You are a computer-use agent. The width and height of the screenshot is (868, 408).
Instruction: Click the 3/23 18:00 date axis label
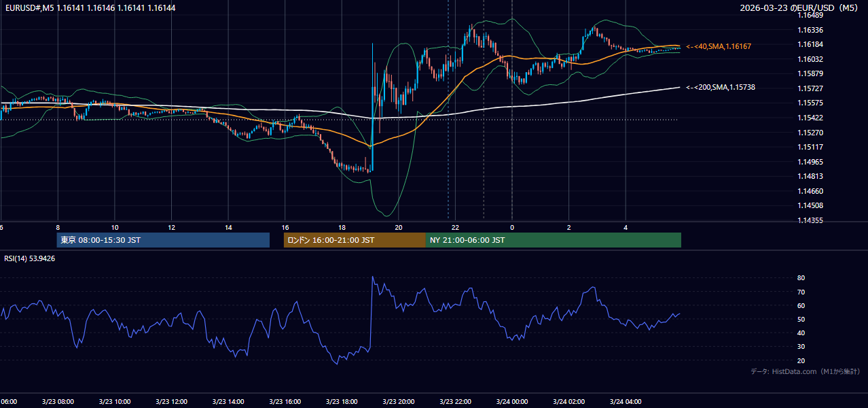(x=342, y=402)
